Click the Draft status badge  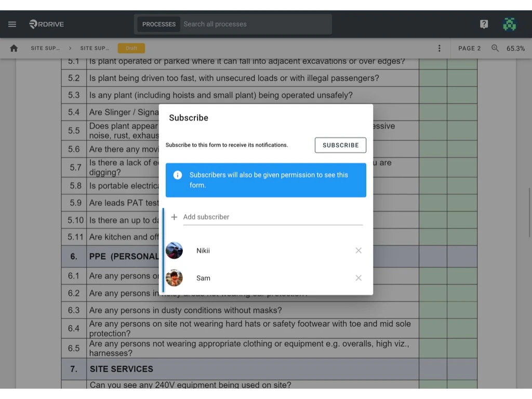(131, 47)
